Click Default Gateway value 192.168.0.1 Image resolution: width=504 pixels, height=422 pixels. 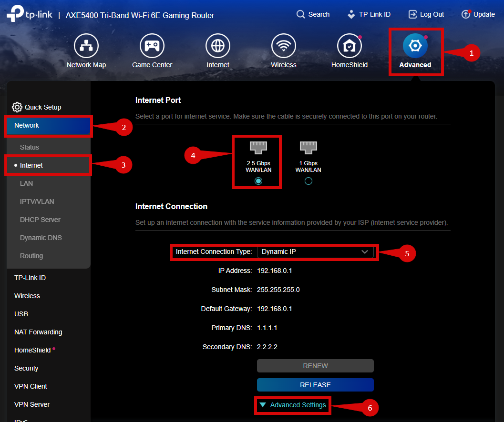(x=275, y=309)
